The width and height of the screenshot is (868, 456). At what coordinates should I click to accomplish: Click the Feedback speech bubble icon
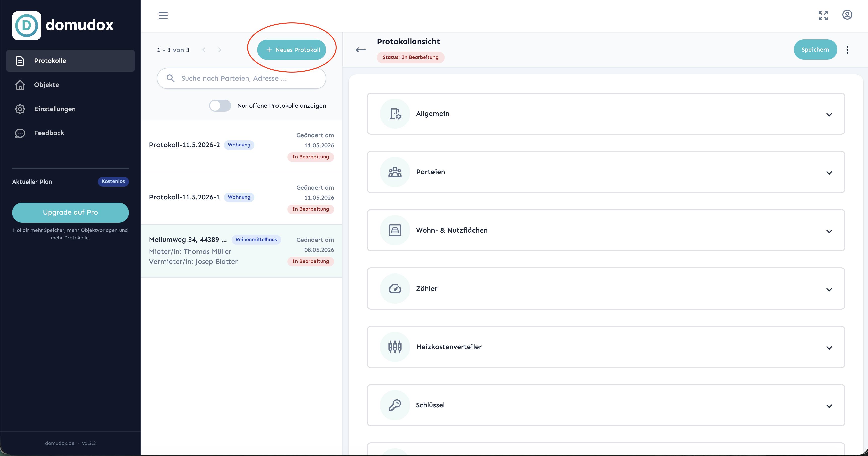pos(20,133)
